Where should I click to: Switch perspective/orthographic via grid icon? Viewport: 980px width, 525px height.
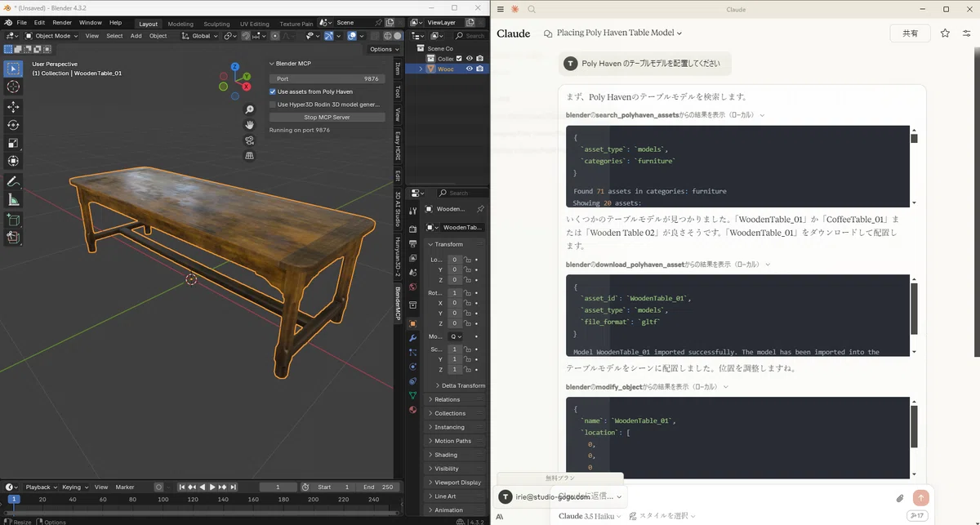pyautogui.click(x=249, y=155)
